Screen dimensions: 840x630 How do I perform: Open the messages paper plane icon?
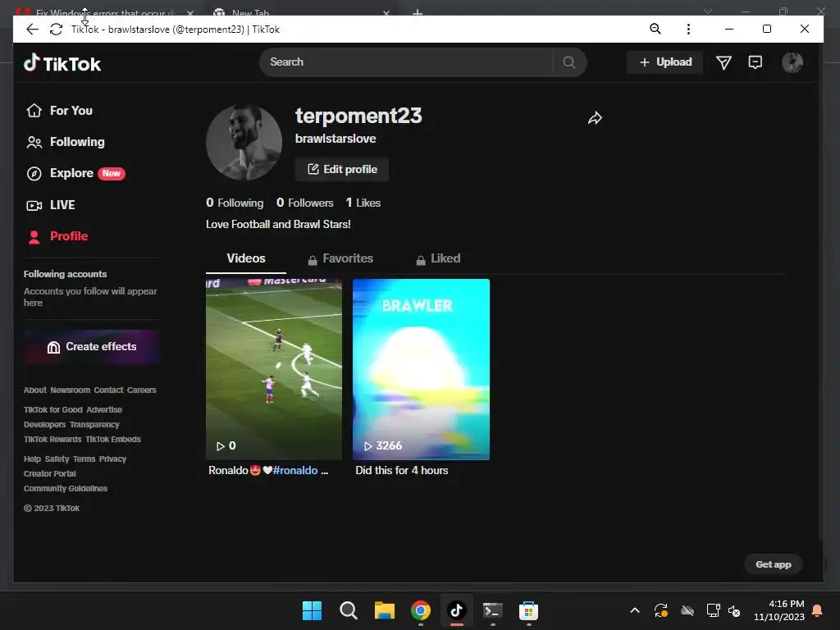(x=724, y=62)
